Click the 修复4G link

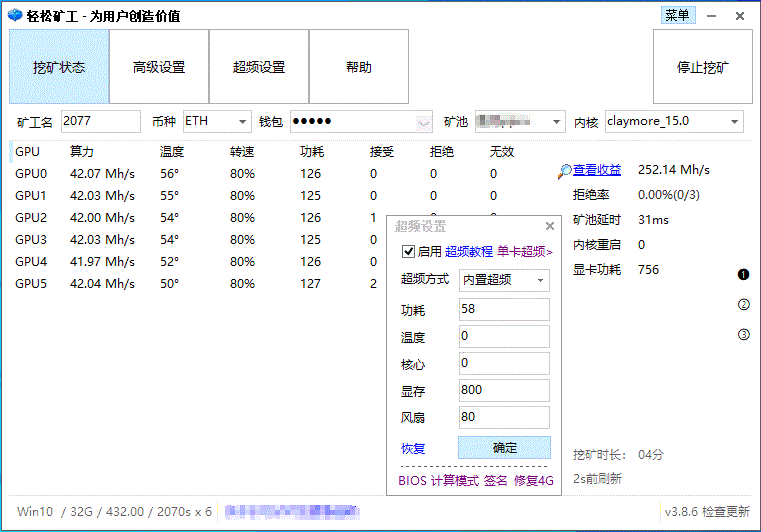[534, 481]
